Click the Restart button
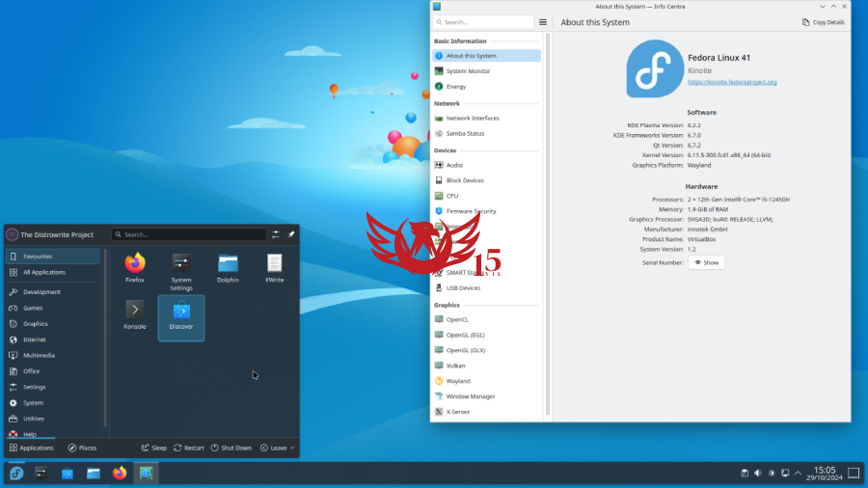Viewport: 868px width, 488px height. point(189,447)
